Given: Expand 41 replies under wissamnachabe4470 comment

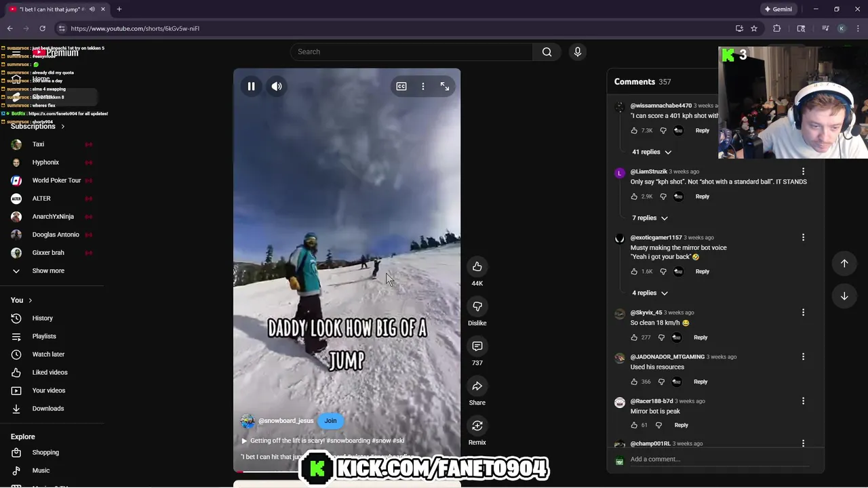Looking at the screenshot, I should tap(652, 152).
